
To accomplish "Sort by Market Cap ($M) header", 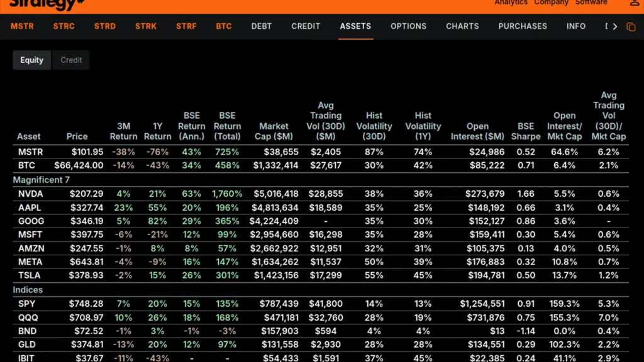I will click(274, 131).
